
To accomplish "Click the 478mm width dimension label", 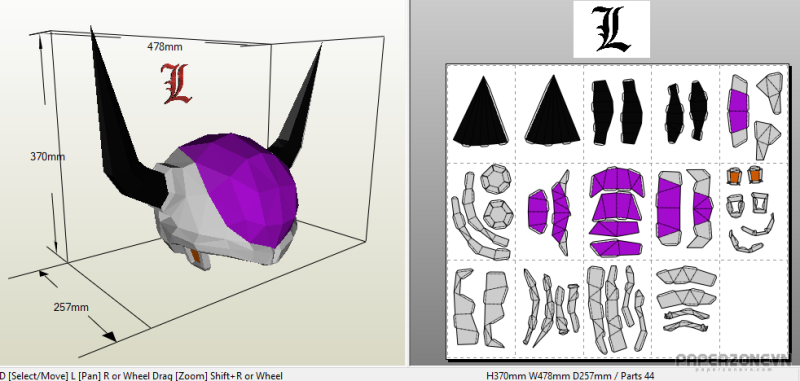I will coord(164,46).
